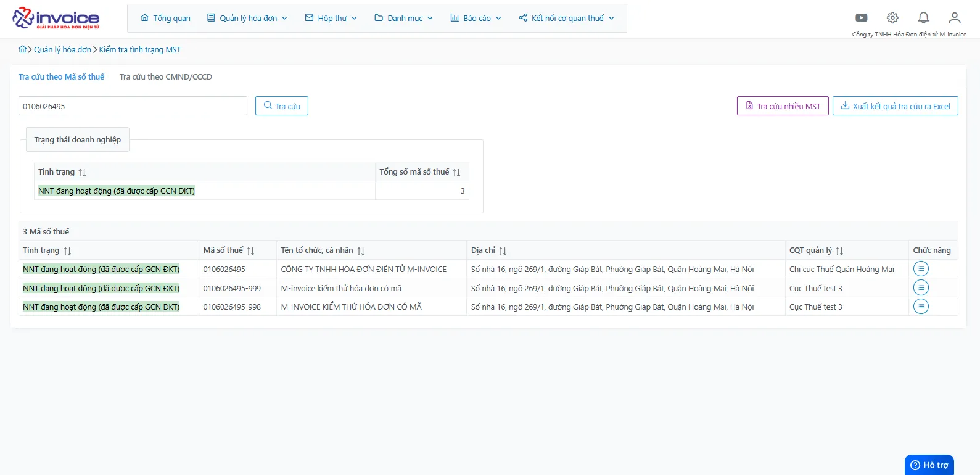Focus the tax code input field
The image size is (980, 475).
[x=133, y=105]
